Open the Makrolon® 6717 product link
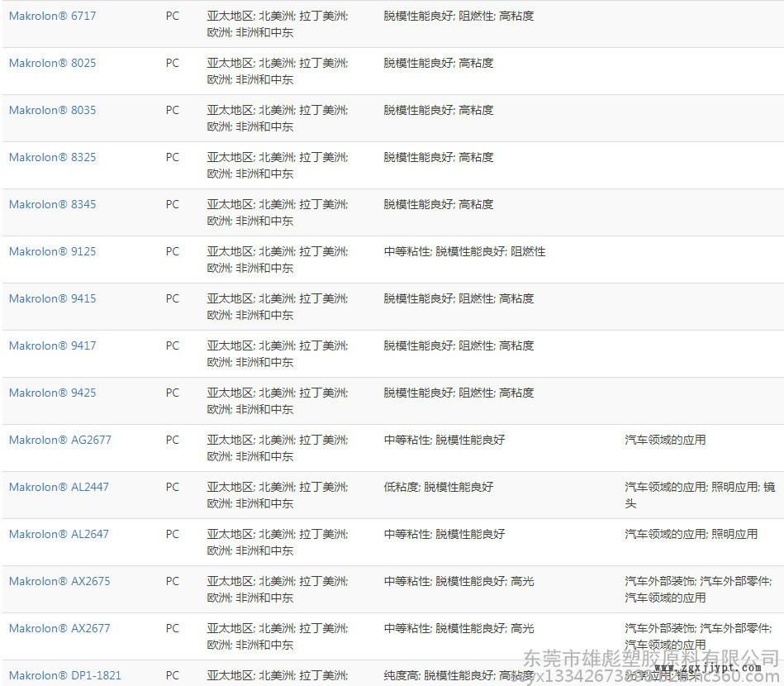This screenshot has height=686, width=784. coord(52,16)
